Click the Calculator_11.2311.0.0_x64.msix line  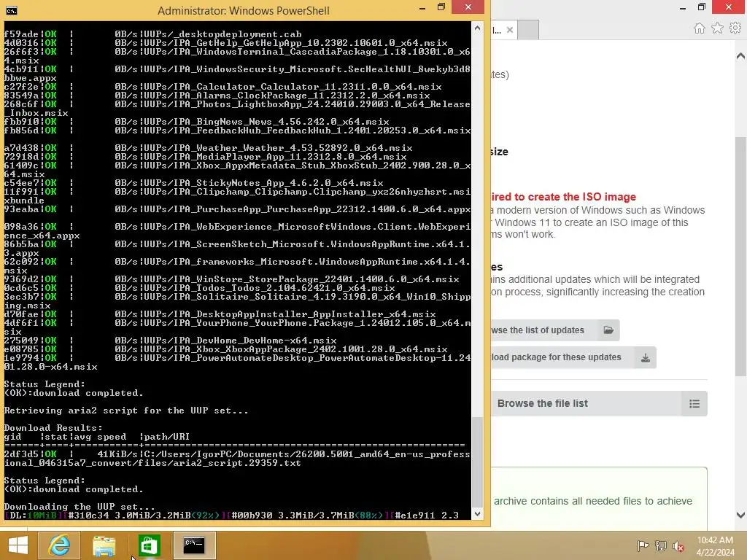[x=223, y=87]
